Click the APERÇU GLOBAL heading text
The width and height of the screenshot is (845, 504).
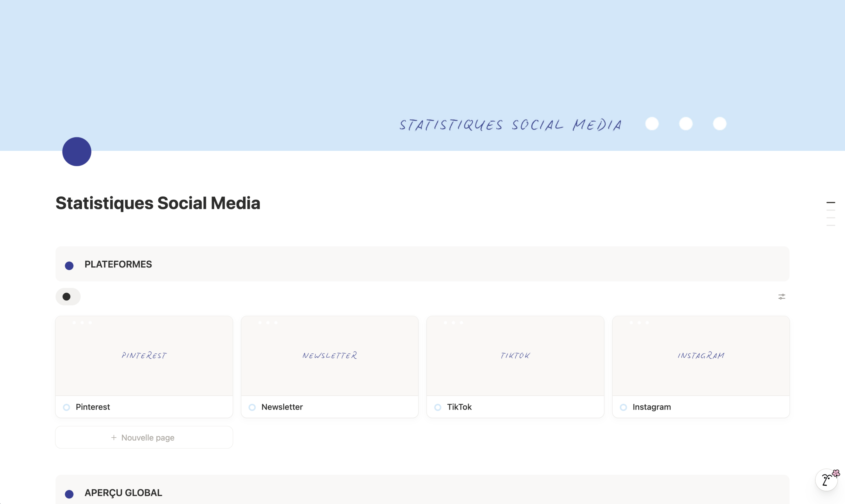click(x=123, y=493)
